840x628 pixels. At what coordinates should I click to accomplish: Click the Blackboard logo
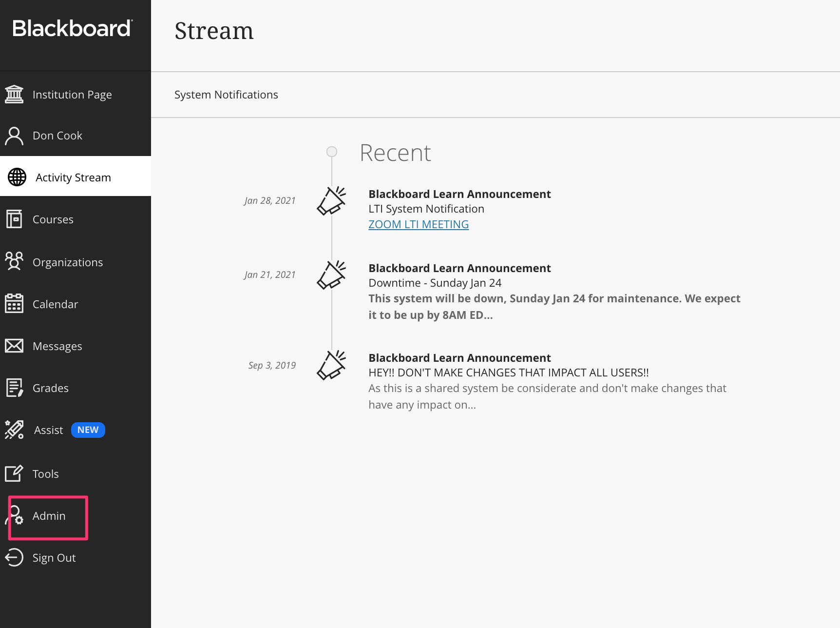pyautogui.click(x=72, y=28)
